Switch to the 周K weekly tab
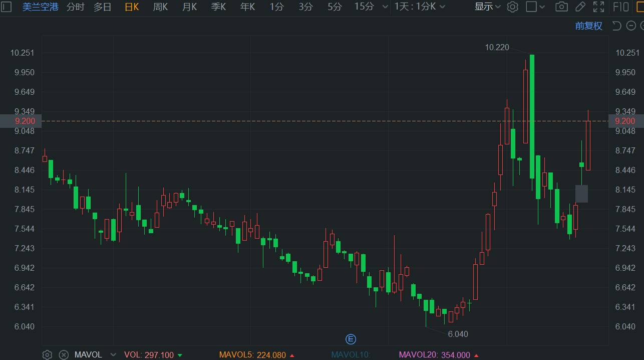Image resolution: width=644 pixels, height=360 pixels. click(x=160, y=7)
